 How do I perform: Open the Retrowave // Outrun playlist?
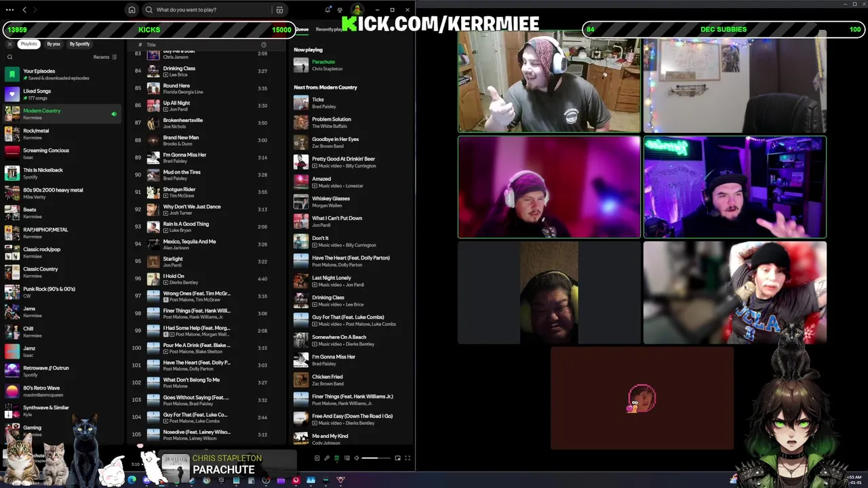pyautogui.click(x=61, y=371)
